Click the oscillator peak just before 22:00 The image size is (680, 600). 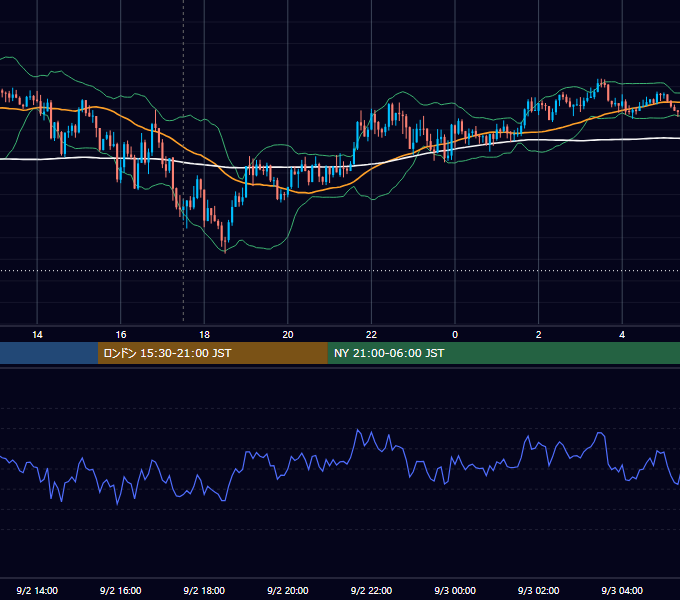pyautogui.click(x=358, y=430)
